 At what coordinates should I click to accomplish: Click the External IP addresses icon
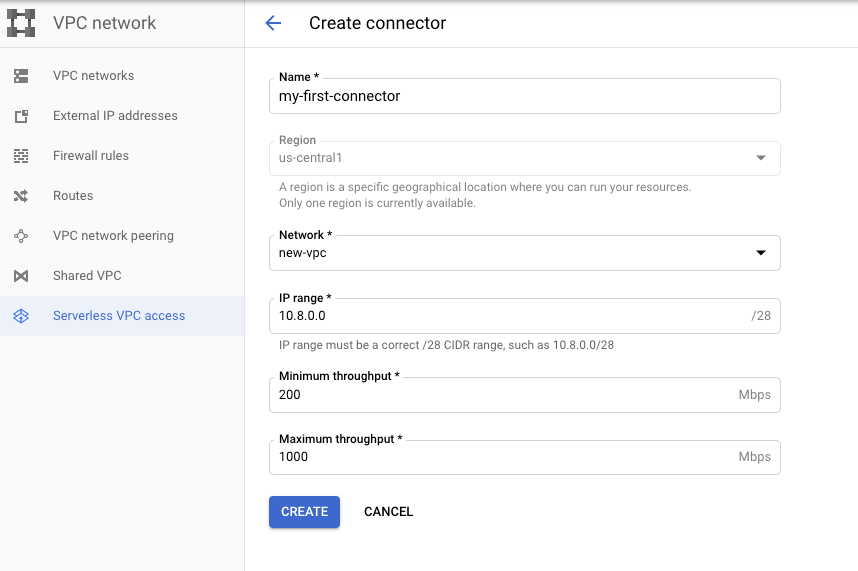pyautogui.click(x=21, y=116)
